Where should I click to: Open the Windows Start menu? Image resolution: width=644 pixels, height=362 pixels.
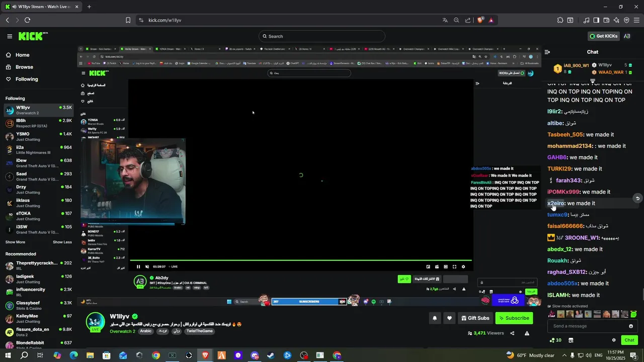tap(9, 355)
